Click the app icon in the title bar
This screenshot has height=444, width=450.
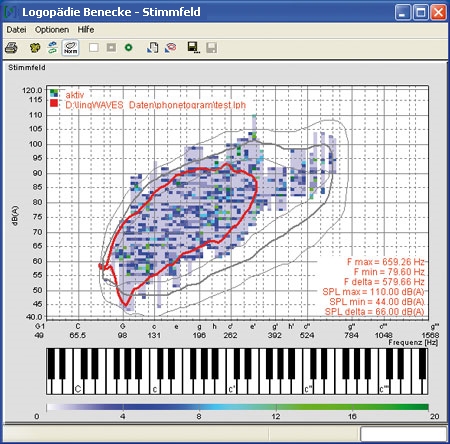[x=11, y=12]
